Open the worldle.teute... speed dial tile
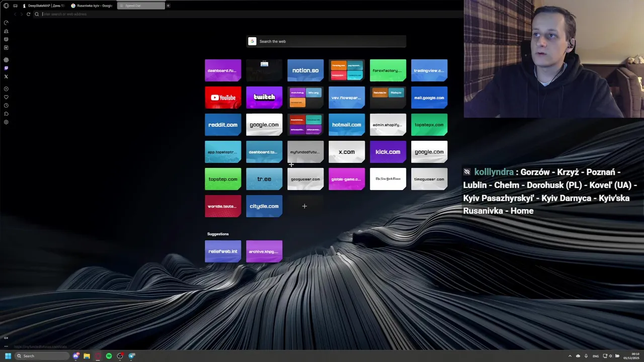644x362 pixels. tap(223, 206)
